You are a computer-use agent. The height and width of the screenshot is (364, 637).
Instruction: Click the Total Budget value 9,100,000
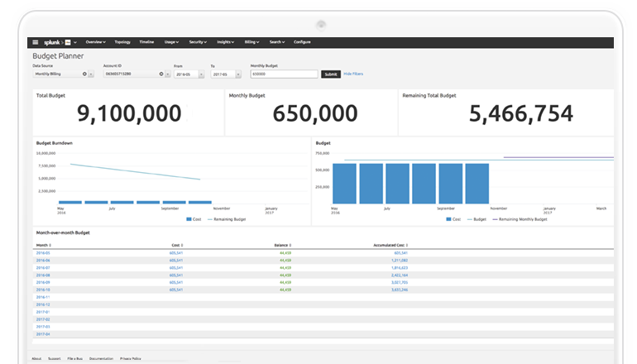(x=129, y=113)
